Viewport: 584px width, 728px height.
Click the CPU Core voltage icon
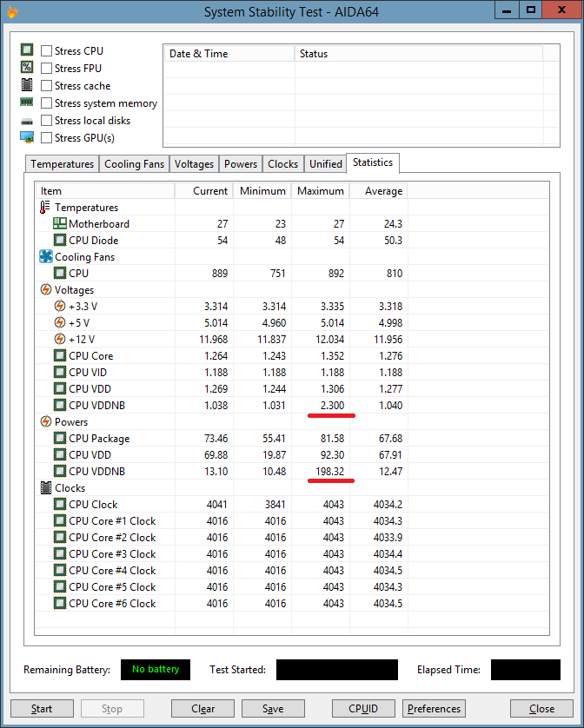pyautogui.click(x=59, y=355)
